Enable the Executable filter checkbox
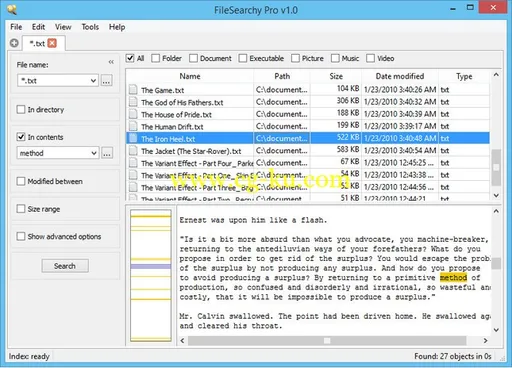 click(243, 58)
